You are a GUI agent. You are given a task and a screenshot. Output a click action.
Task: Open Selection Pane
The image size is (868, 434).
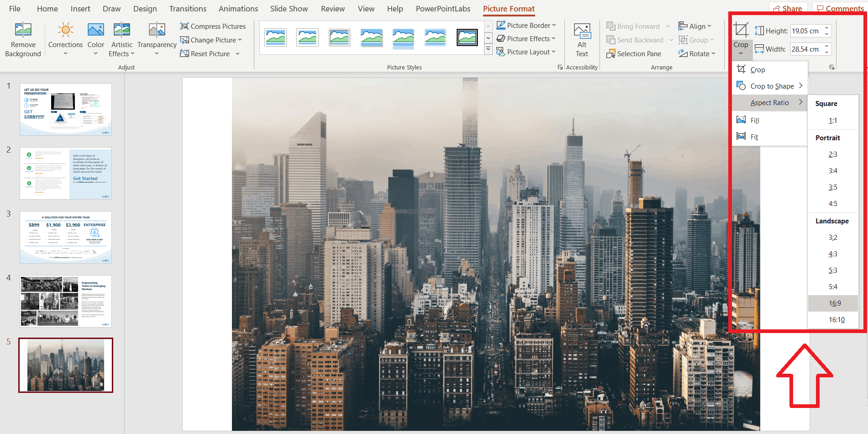point(634,53)
